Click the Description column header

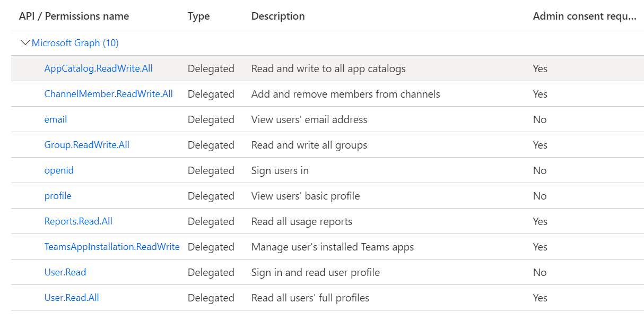tap(277, 16)
